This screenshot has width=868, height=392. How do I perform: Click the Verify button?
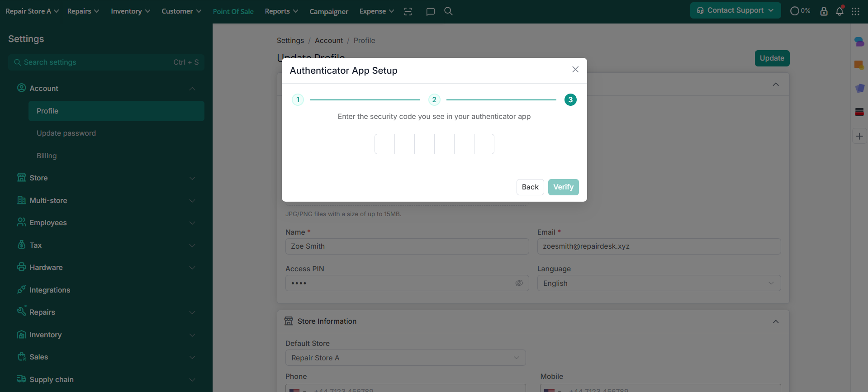click(563, 187)
